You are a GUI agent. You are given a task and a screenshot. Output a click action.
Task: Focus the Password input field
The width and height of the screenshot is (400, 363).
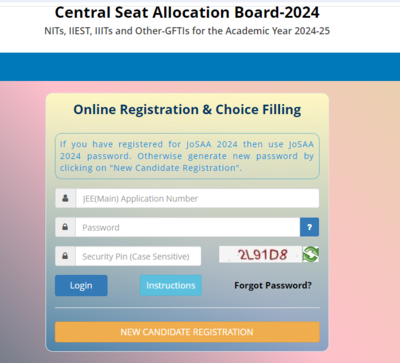[x=188, y=227]
